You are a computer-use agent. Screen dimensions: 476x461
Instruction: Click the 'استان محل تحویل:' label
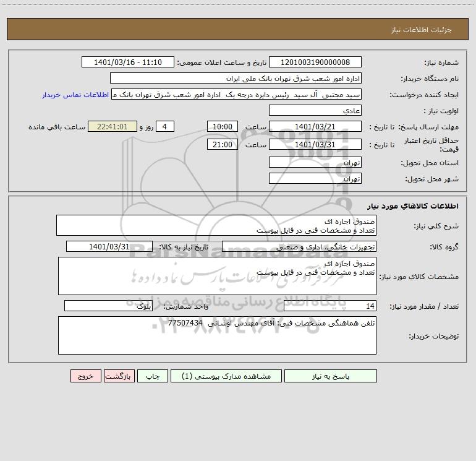(430, 163)
